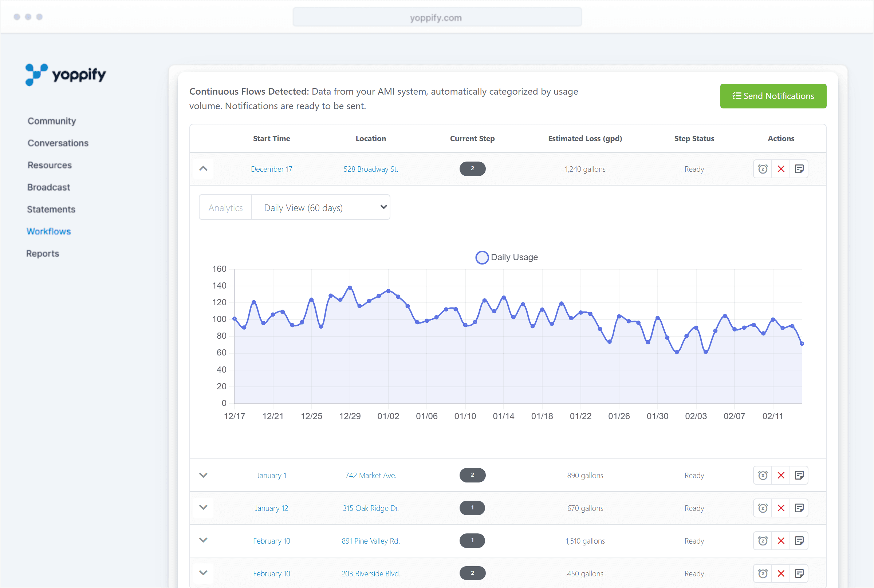874x588 pixels.
Task: Toggle the Daily Usage chart legend
Action: click(506, 257)
